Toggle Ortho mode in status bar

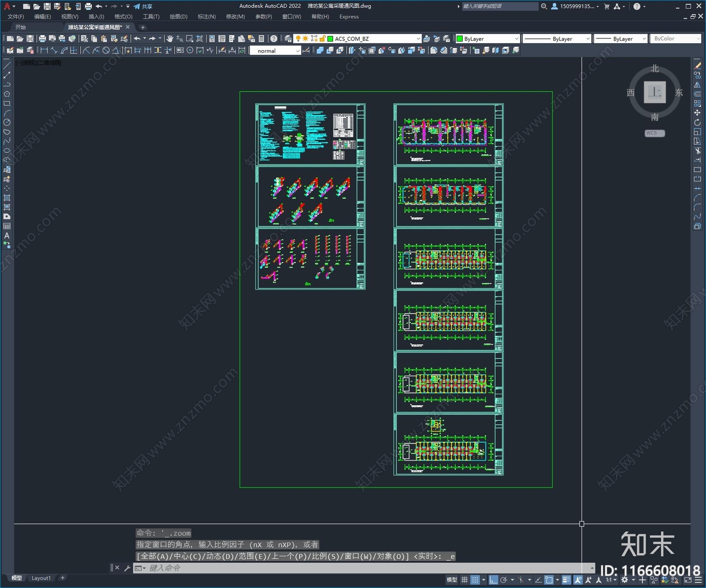click(493, 580)
